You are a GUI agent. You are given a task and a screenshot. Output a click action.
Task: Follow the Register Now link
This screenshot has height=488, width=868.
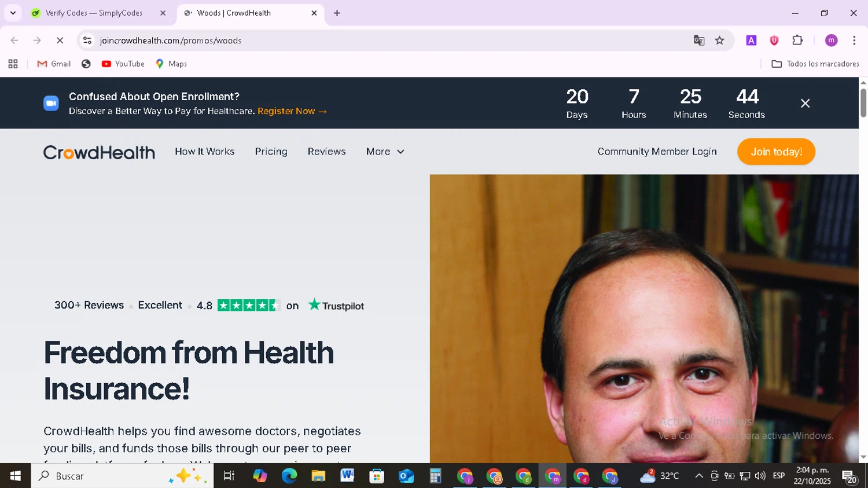292,111
